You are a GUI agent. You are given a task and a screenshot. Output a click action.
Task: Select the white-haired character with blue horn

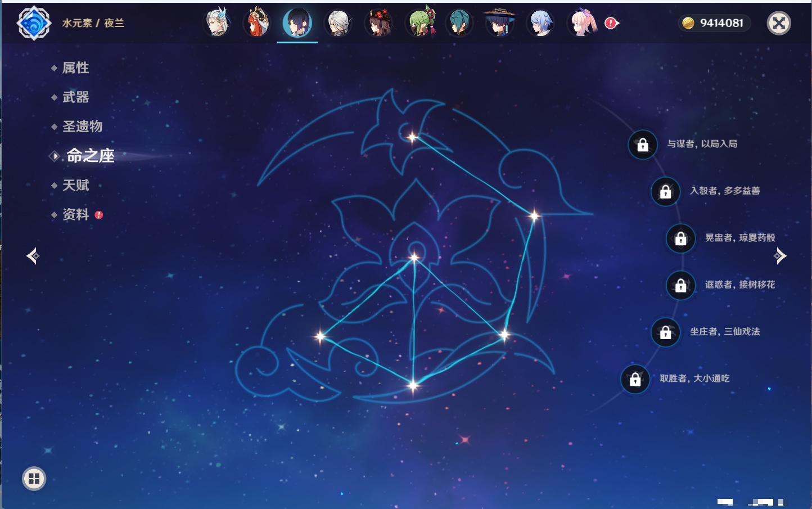point(216,22)
